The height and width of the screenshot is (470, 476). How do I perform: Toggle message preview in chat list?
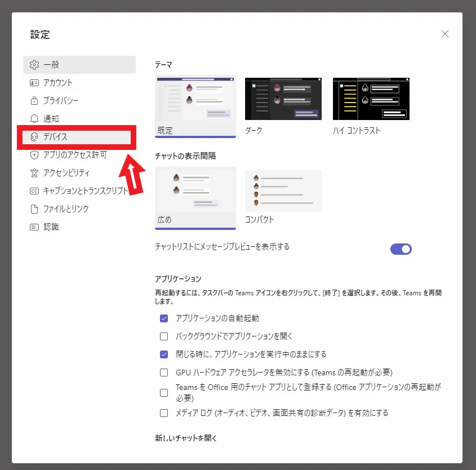pos(401,249)
